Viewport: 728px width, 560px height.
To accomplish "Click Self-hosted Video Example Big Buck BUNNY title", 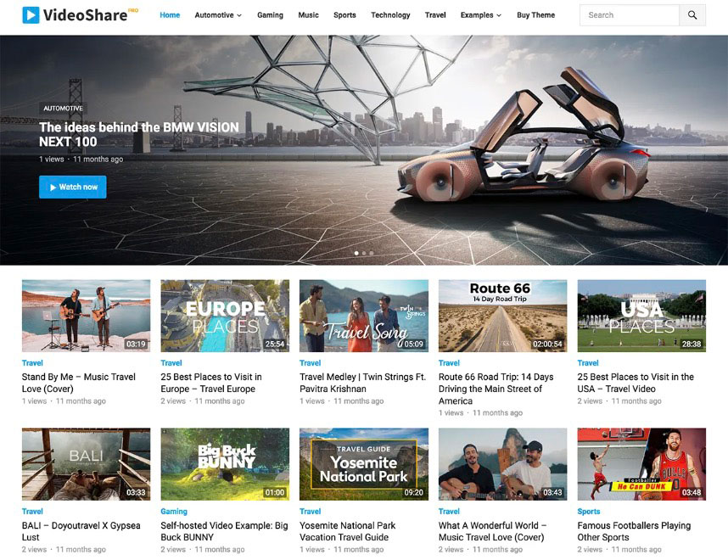I will point(224,531).
